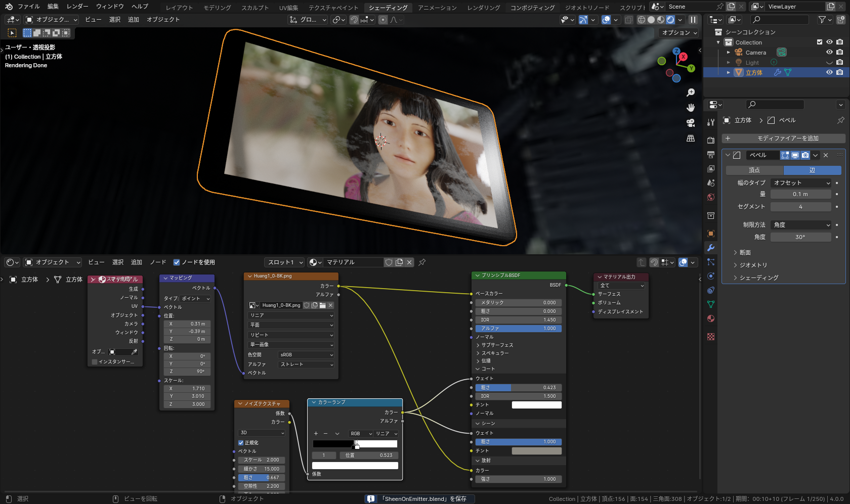Open the スロット1 material slot dropdown
The image size is (850, 504).
[284, 262]
